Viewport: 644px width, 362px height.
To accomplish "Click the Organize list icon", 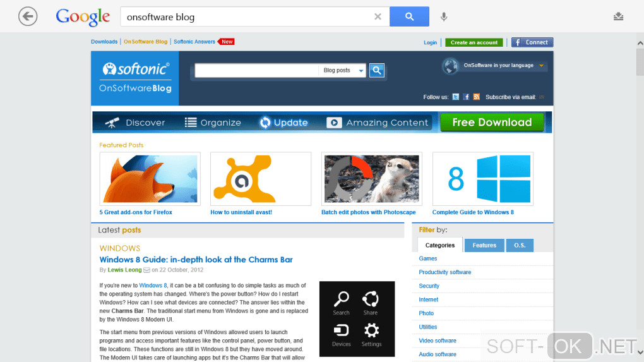I will coord(191,123).
